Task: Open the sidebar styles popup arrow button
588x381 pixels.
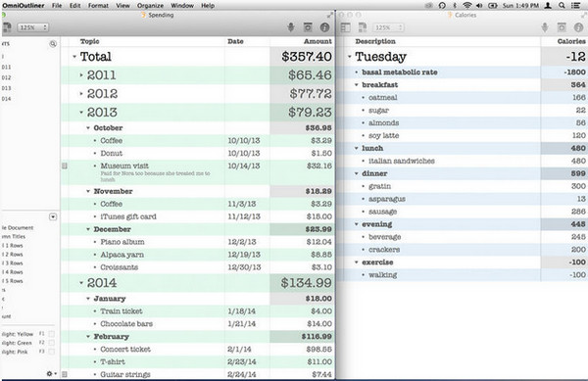Action: pos(53,216)
